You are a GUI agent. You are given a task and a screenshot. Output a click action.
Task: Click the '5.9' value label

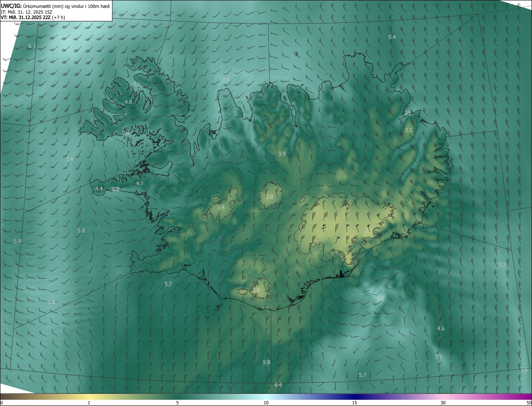[x=17, y=242]
